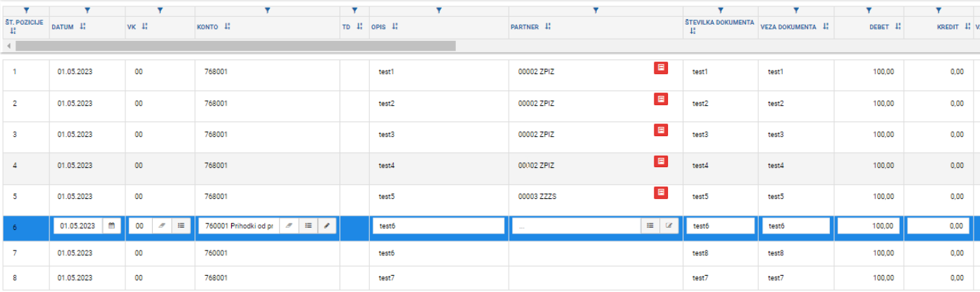The width and height of the screenshot is (980, 292).
Task: Sort by Veza dokumenta column
Action: tap(826, 27)
